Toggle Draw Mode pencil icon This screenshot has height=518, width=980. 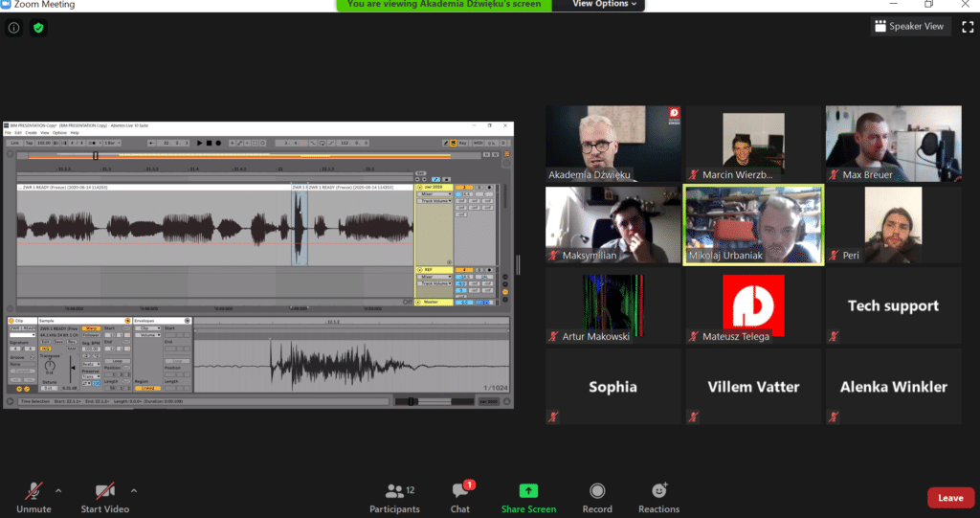point(446,144)
